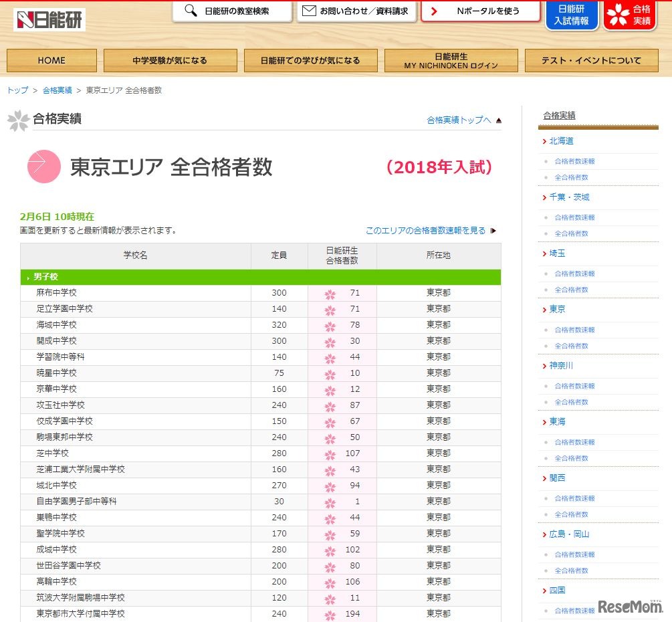Click the sakura icon on the 筑波大学附属駒場中学校 row
Viewport: 672px width, 622px height.
330,598
